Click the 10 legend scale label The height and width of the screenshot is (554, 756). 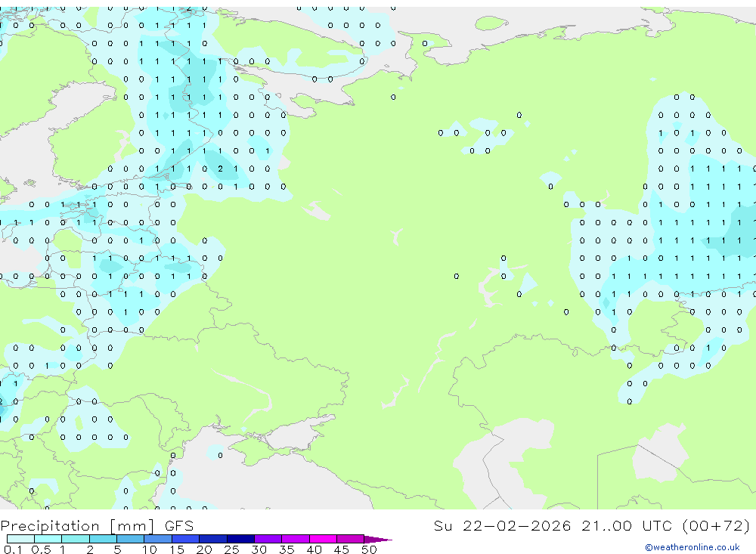pos(150,549)
